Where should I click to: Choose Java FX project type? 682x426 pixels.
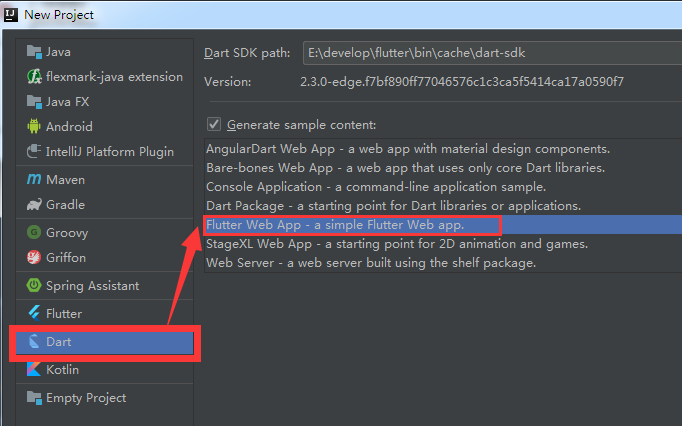[104, 102]
